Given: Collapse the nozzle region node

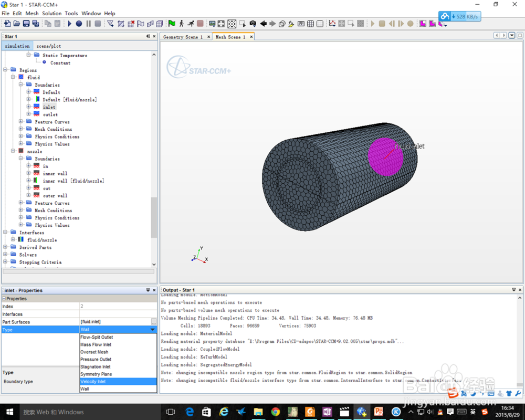Looking at the screenshot, I should coord(13,151).
